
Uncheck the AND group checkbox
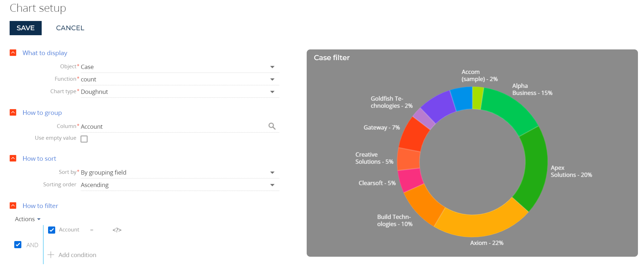[x=18, y=245]
